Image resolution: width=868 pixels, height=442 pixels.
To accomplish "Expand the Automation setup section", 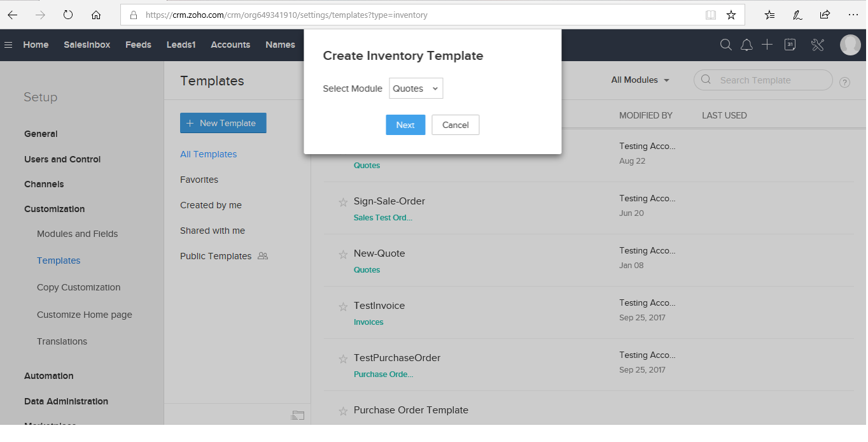I will pyautogui.click(x=49, y=376).
